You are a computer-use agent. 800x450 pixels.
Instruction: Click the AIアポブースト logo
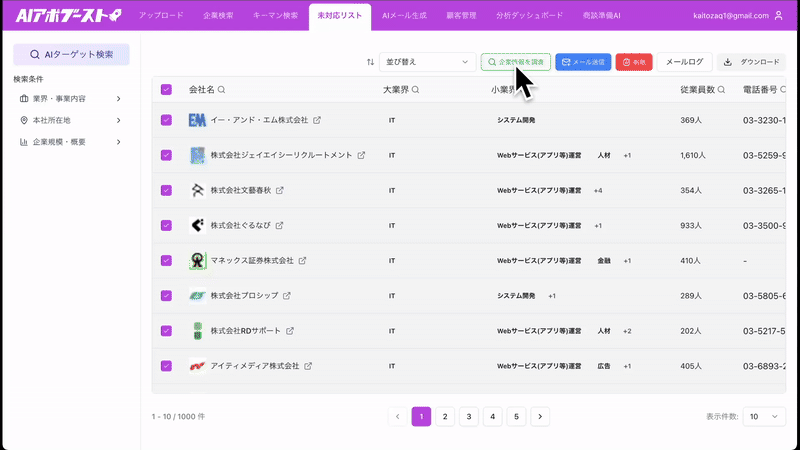pyautogui.click(x=68, y=15)
